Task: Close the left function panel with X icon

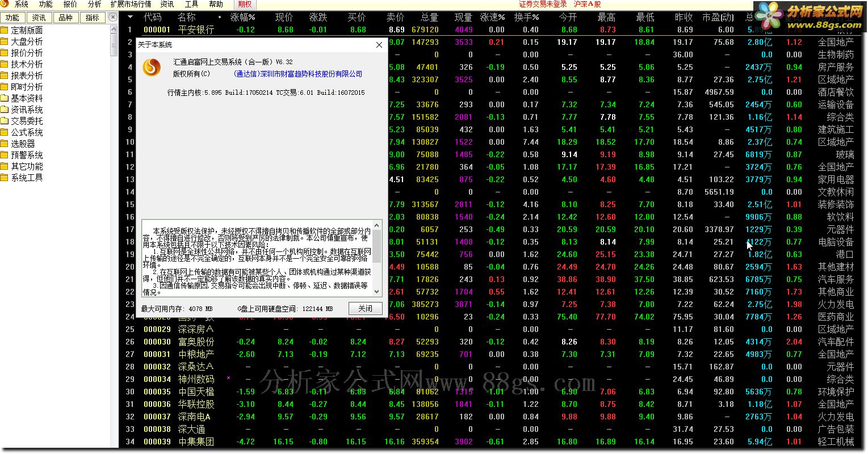Action: click(x=113, y=18)
